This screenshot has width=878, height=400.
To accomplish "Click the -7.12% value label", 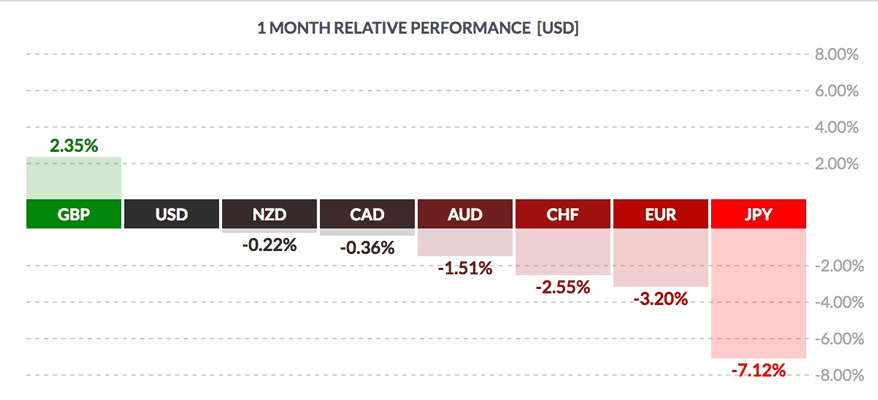I will tap(758, 371).
